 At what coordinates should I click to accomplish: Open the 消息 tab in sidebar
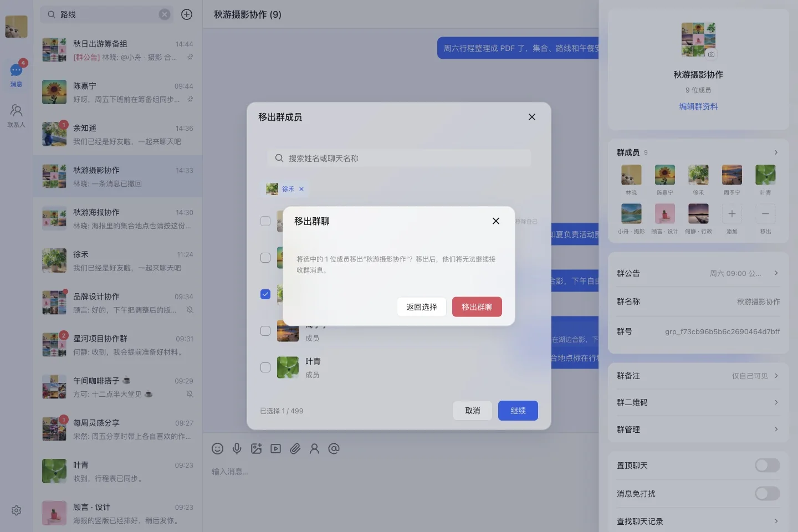click(16, 75)
